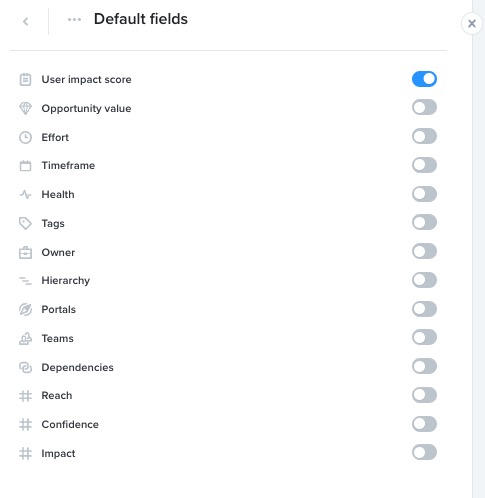Click the Dependencies linked-squares icon
The height and width of the screenshot is (498, 485).
point(25,367)
